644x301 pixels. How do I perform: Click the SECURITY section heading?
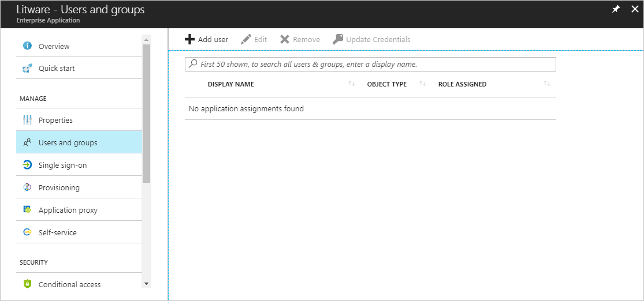click(x=33, y=262)
